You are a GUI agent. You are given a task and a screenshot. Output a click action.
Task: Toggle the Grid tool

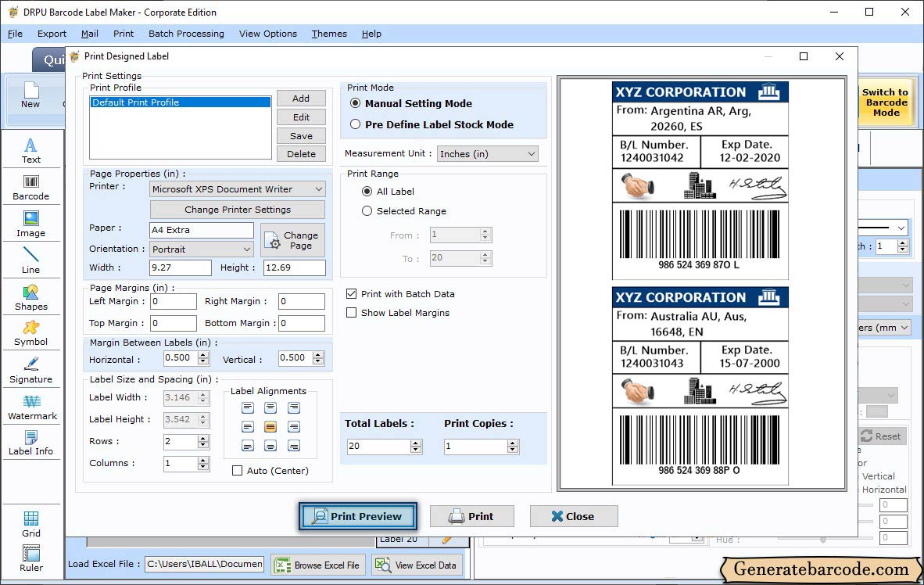[x=30, y=524]
